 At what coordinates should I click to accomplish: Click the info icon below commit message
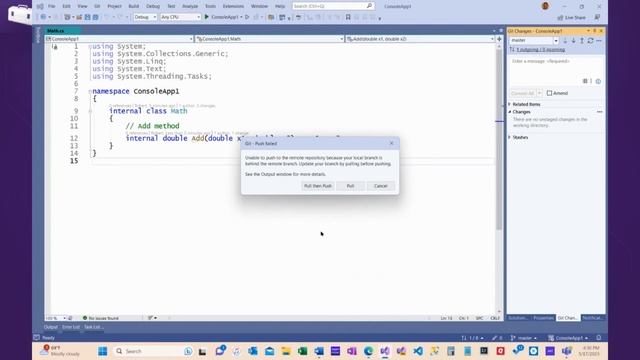(598, 81)
